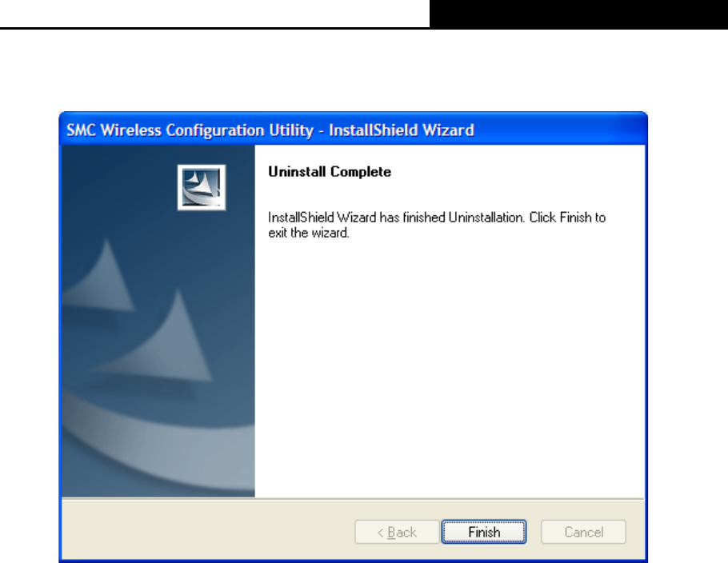Click empty white area below the message
The height and width of the screenshot is (563, 728).
coord(450,366)
